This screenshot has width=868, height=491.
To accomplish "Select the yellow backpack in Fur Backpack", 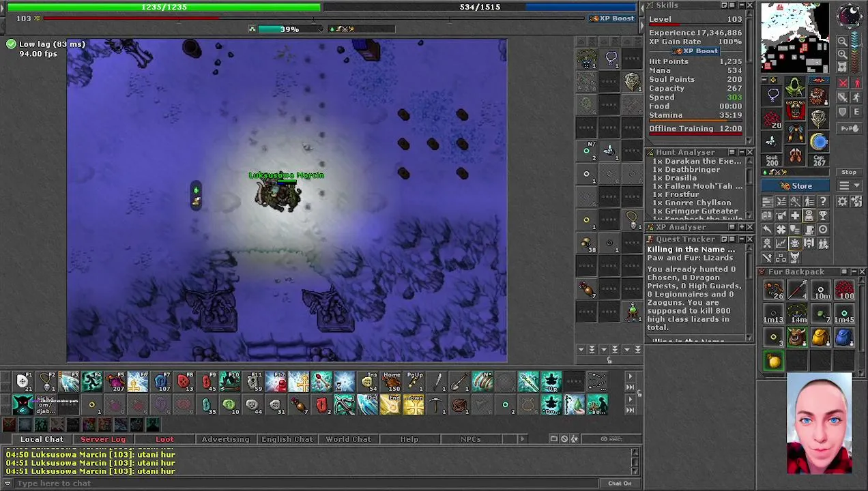I will point(820,336).
